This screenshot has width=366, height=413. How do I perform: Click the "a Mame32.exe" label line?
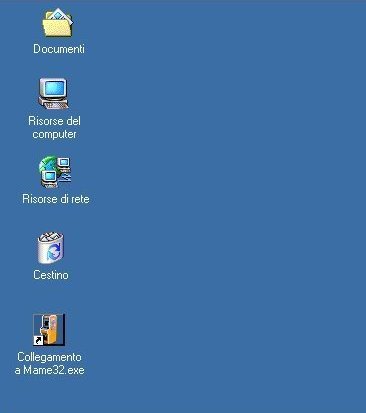(49, 370)
